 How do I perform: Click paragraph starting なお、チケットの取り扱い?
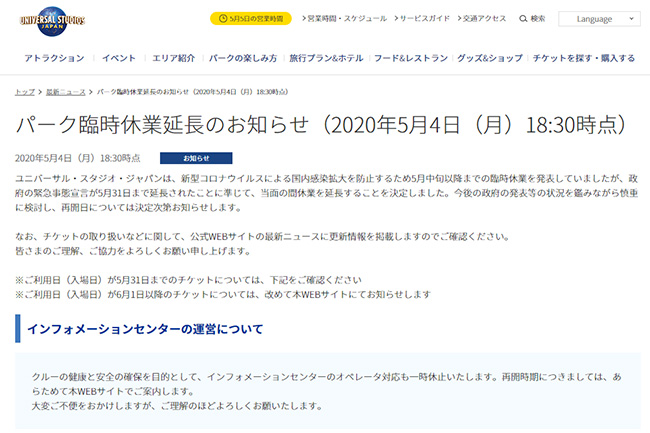click(x=262, y=237)
